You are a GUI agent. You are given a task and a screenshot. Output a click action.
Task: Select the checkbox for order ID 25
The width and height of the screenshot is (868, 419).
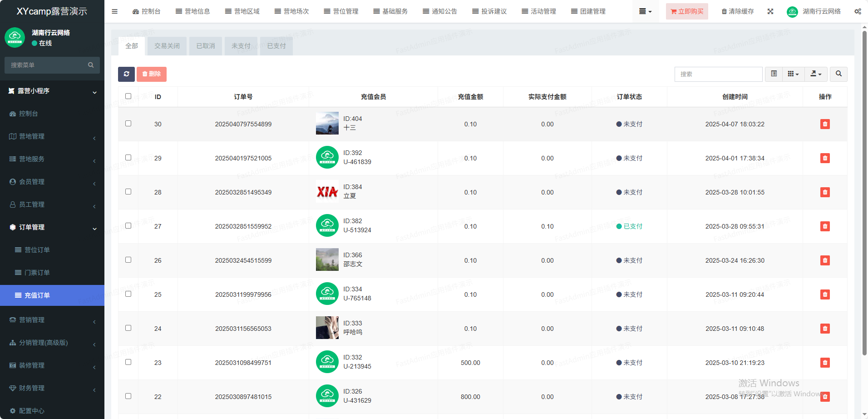click(128, 294)
